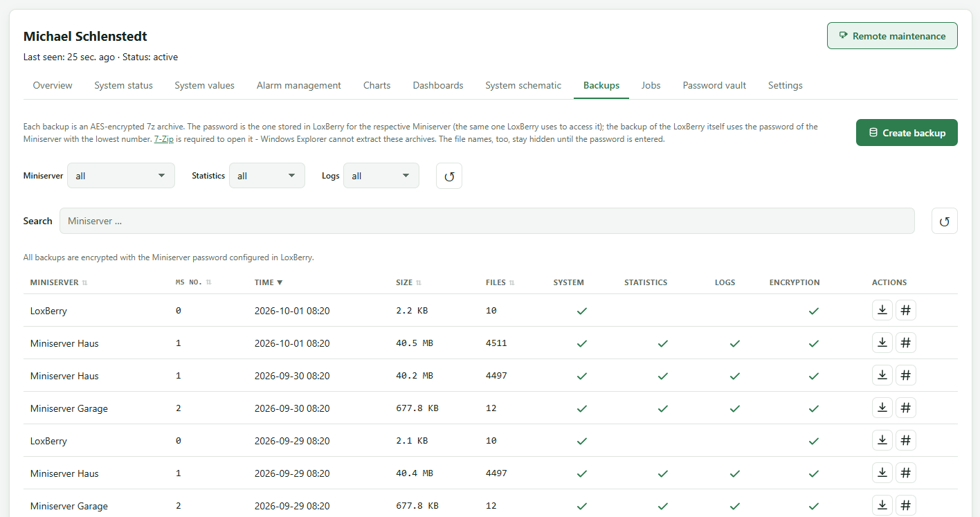
Task: Sort table by MS No. column
Action: 193,282
